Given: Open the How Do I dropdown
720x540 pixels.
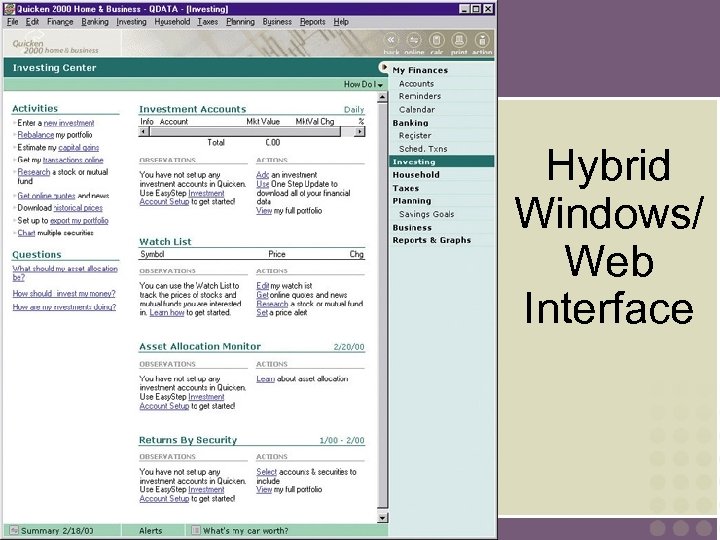Looking at the screenshot, I should tap(363, 84).
